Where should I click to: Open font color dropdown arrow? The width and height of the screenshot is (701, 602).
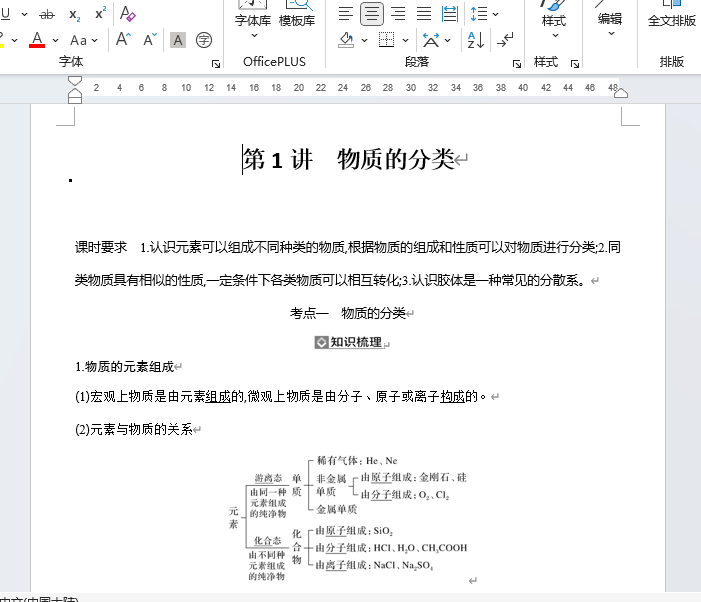click(55, 41)
